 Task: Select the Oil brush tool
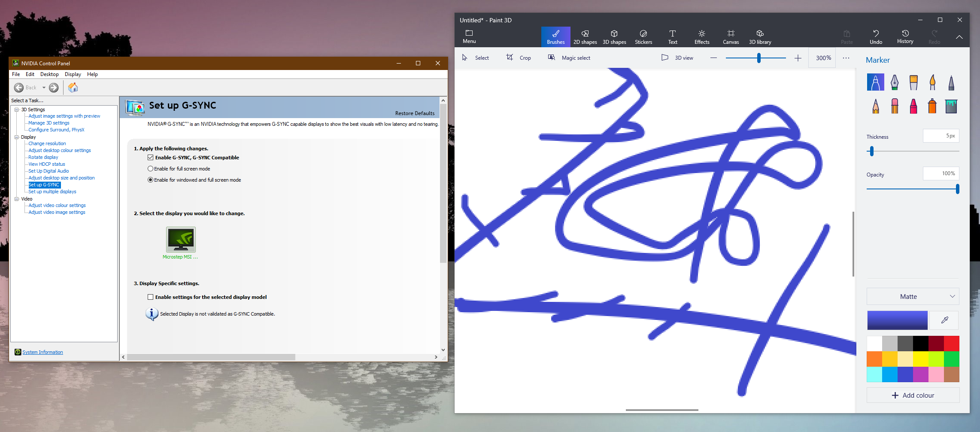pos(913,82)
